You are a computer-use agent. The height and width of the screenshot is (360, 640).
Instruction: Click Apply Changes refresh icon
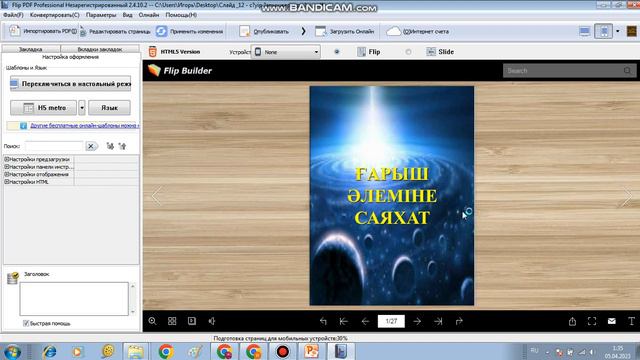pyautogui.click(x=162, y=31)
